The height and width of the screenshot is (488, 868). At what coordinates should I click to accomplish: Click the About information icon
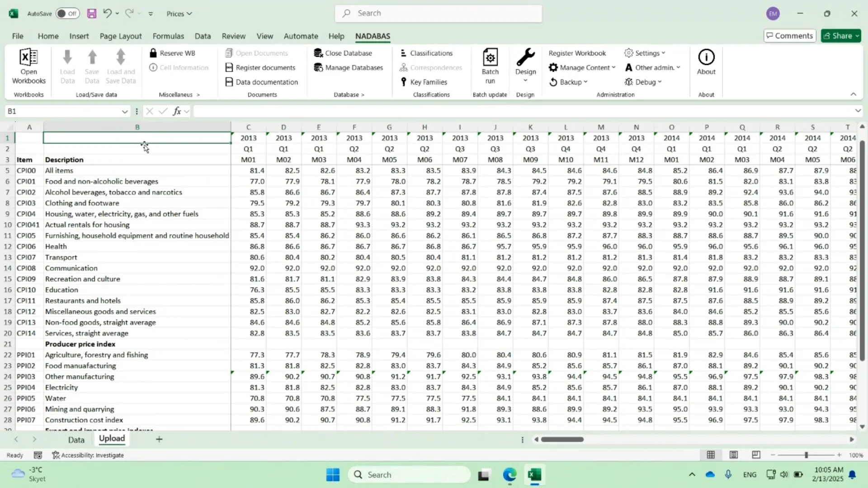[706, 63]
